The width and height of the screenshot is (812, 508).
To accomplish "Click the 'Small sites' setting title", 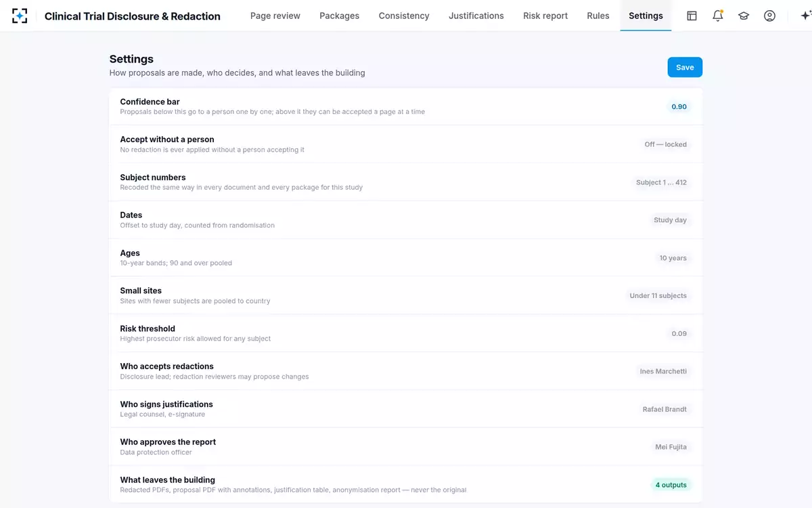I will coord(141,291).
